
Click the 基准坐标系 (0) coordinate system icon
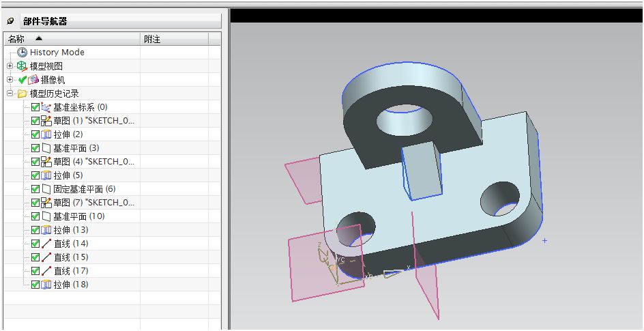coord(46,108)
